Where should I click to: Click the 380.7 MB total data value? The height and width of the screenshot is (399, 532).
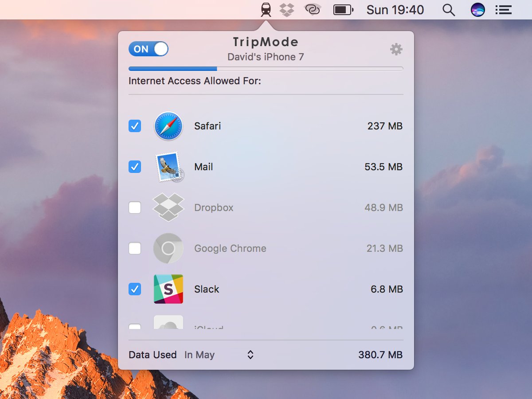point(380,355)
